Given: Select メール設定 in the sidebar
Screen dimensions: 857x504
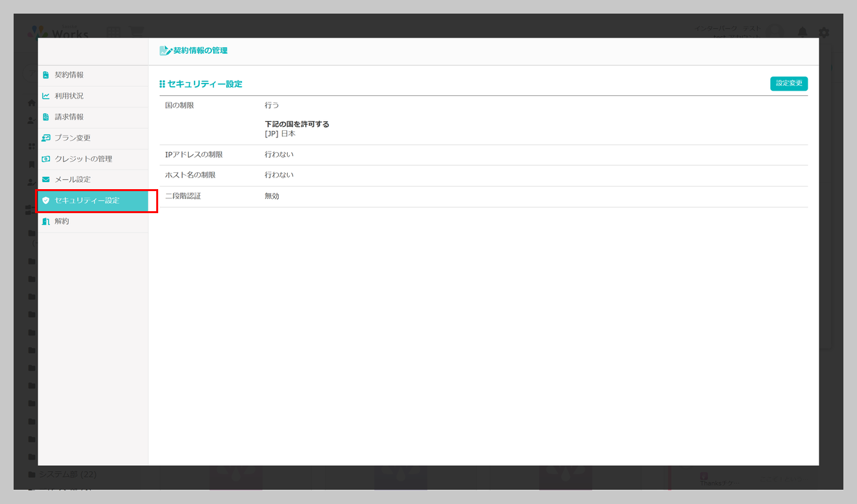Looking at the screenshot, I should point(93,179).
